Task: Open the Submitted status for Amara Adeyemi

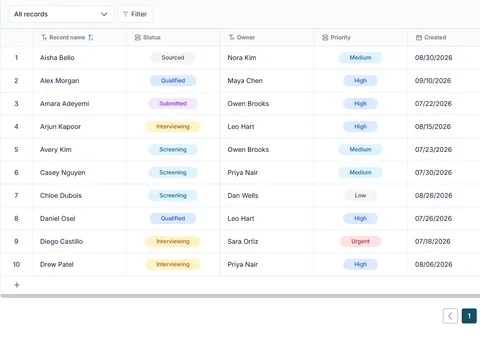Action: [x=173, y=104]
